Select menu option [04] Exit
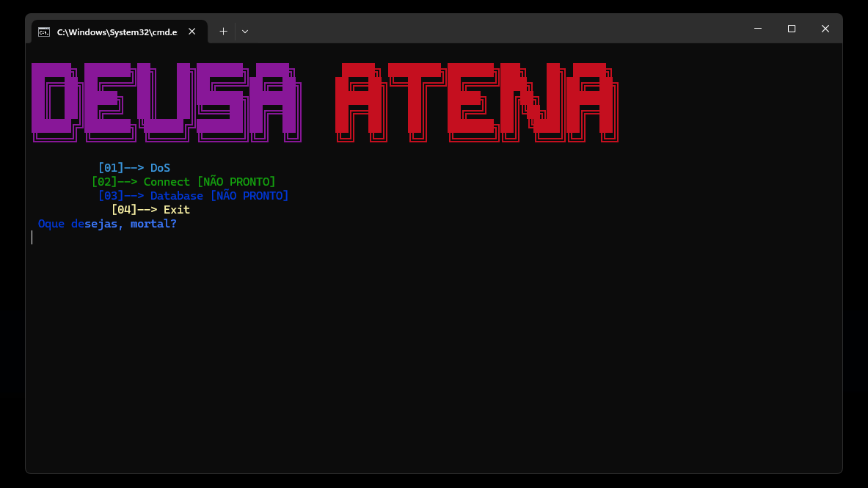 pos(150,209)
